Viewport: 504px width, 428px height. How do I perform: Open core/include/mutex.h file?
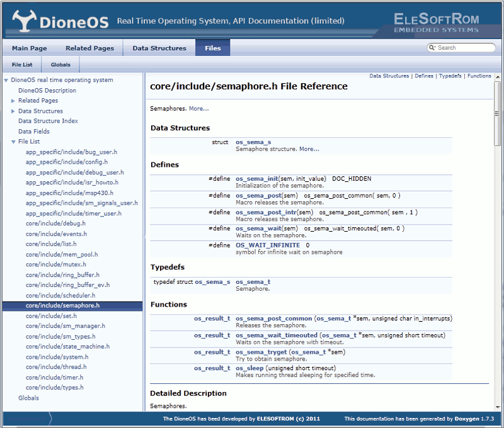click(56, 264)
